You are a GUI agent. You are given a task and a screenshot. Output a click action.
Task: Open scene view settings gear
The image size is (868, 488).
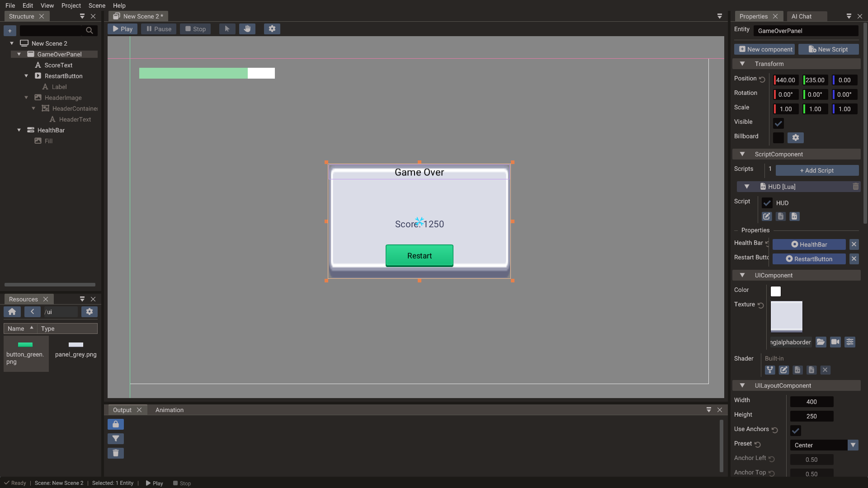tap(272, 29)
